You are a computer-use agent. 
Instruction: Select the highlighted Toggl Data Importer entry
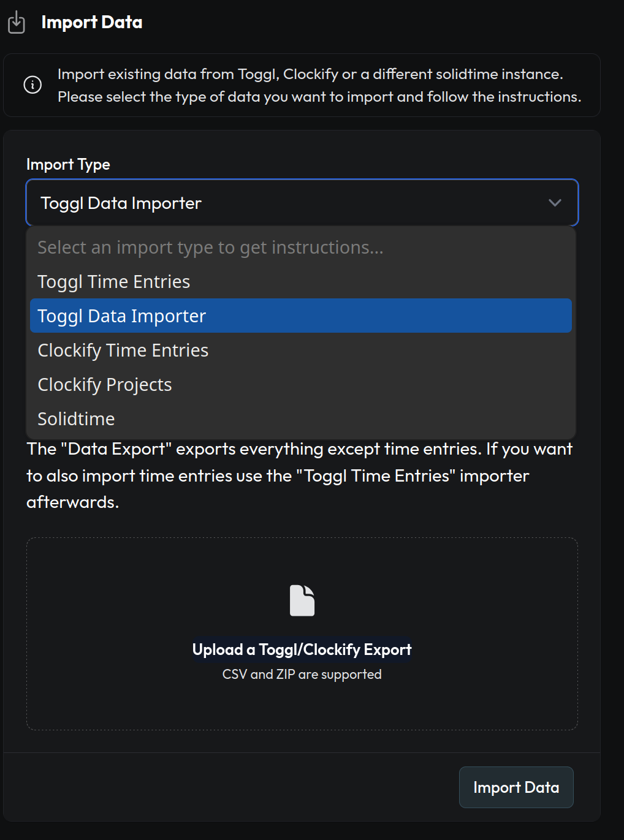click(x=121, y=316)
